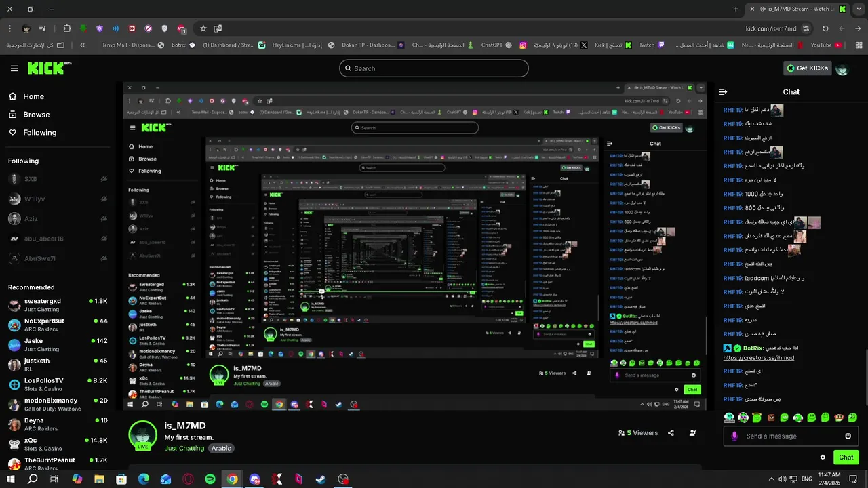Focus the Send a message chat field
The image size is (868, 488).
point(791,436)
